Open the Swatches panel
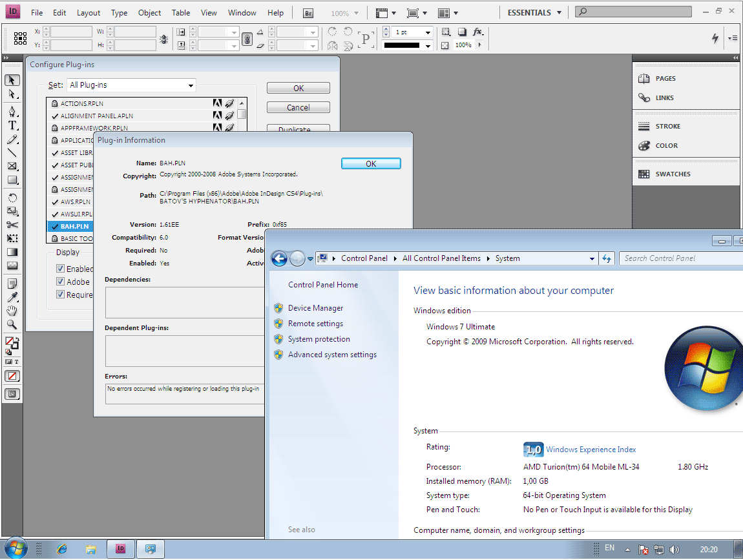The width and height of the screenshot is (743, 560). coord(672,174)
